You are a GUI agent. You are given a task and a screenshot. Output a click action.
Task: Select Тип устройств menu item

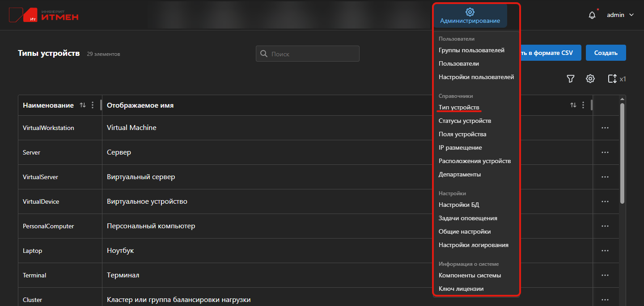[x=459, y=107]
